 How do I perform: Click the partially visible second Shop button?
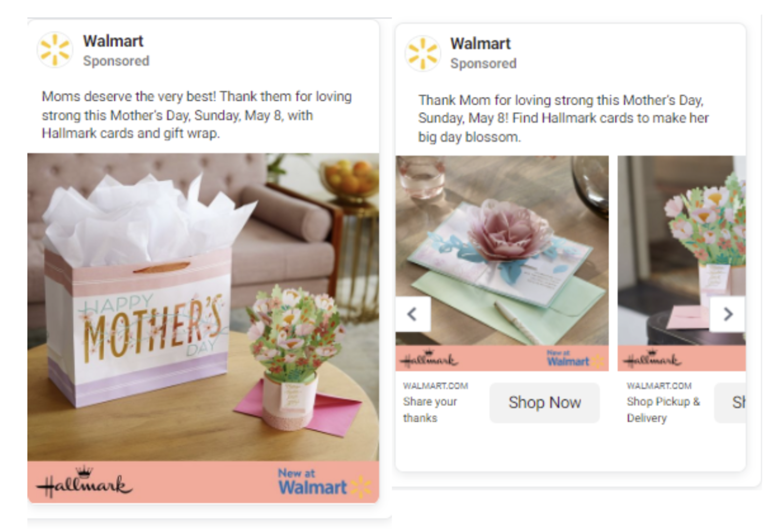click(x=730, y=402)
